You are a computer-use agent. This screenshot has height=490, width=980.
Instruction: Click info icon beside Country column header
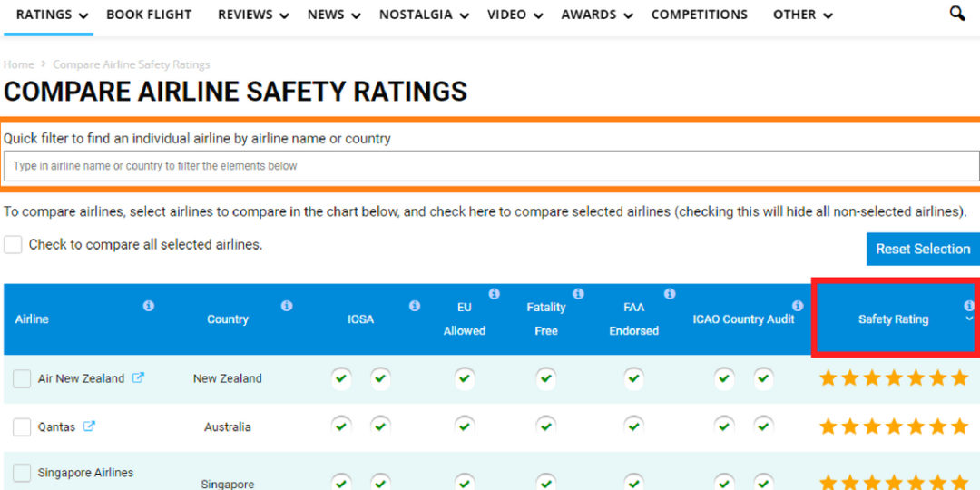click(x=287, y=306)
